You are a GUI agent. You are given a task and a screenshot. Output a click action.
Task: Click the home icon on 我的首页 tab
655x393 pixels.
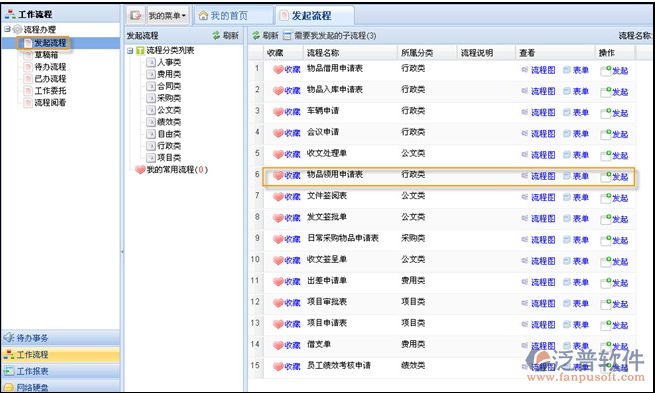pos(203,16)
